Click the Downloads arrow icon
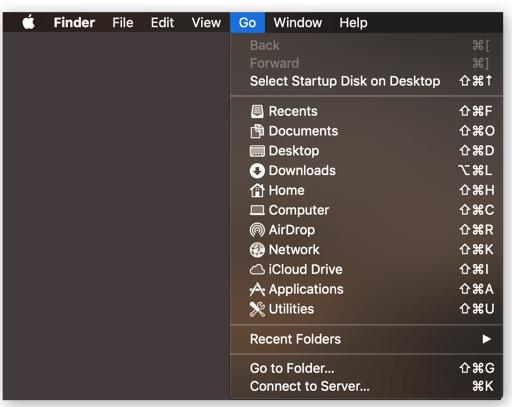Screen dimensions: 512x407 click(x=257, y=171)
